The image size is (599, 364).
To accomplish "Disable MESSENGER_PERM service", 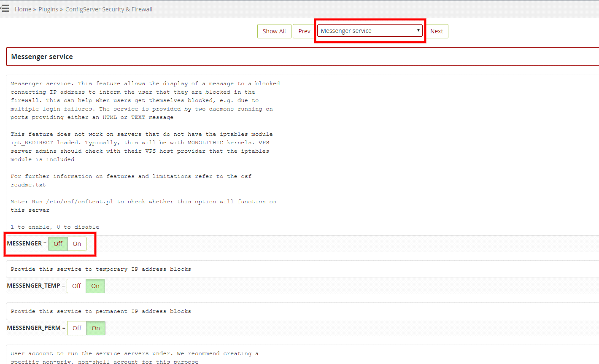I will pos(76,328).
